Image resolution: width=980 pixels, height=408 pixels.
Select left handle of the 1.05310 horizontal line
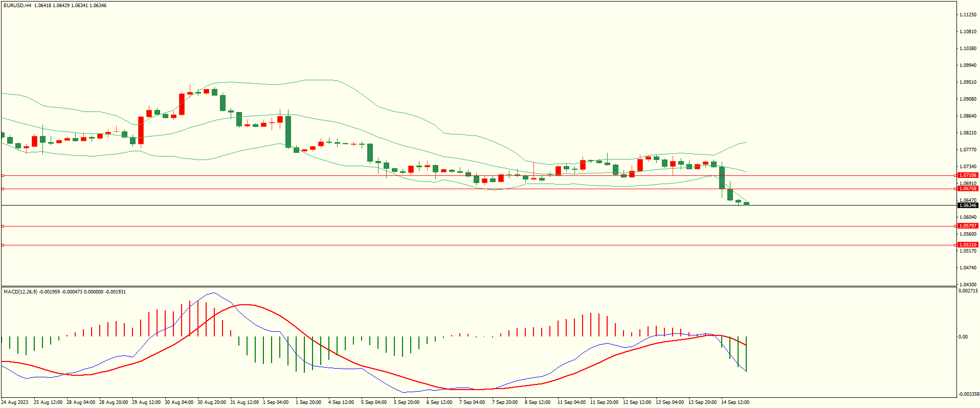3,245
